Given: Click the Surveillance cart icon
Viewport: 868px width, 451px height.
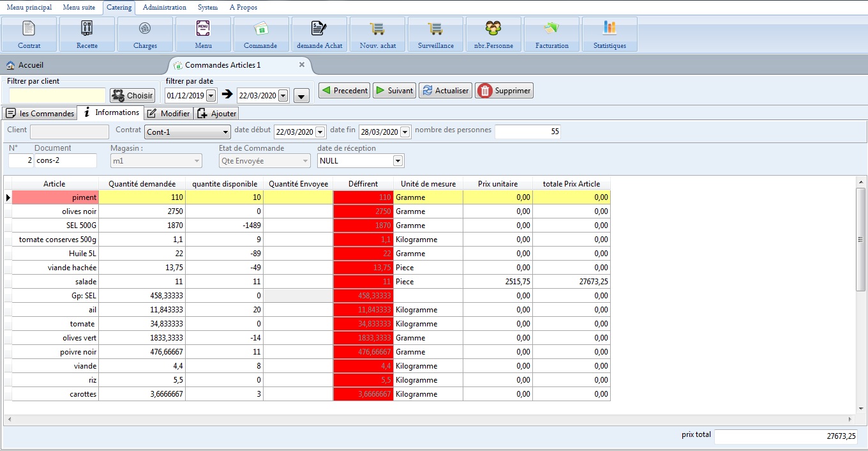Looking at the screenshot, I should (x=435, y=29).
